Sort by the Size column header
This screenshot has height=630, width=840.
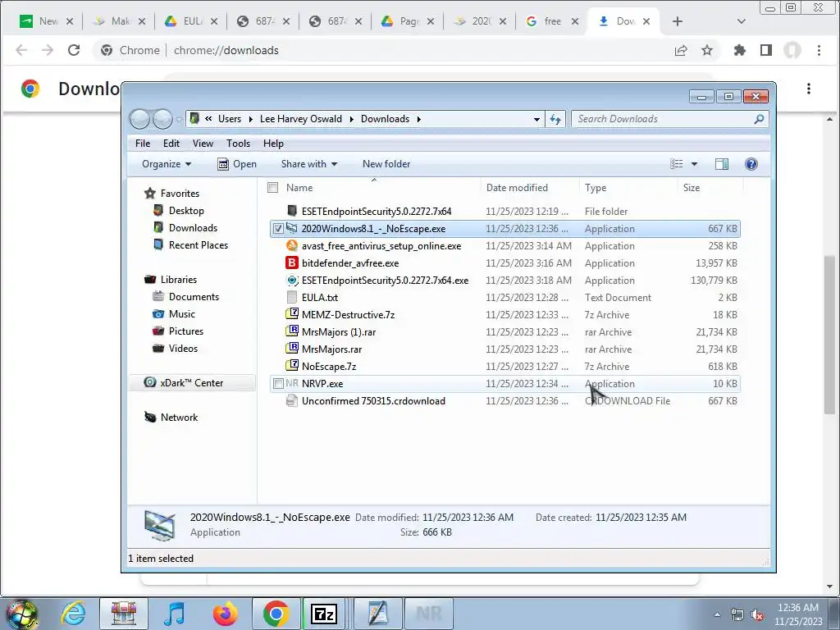click(x=710, y=188)
